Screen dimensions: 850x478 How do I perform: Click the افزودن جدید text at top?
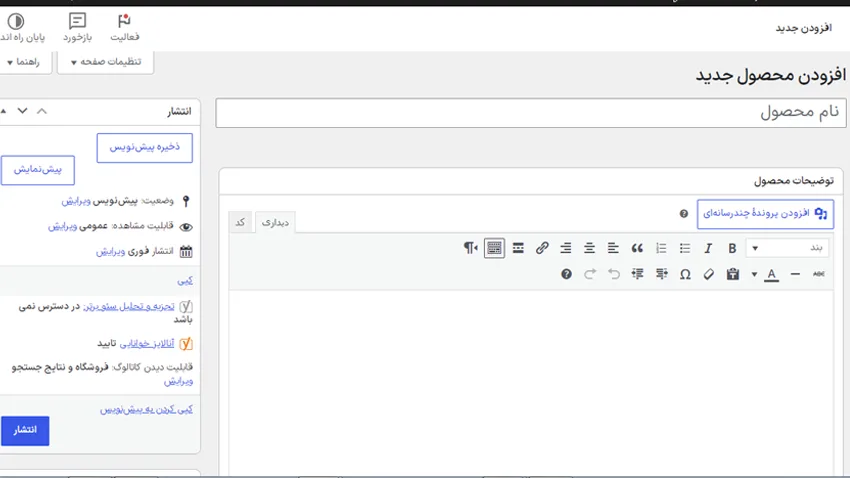coord(803,28)
